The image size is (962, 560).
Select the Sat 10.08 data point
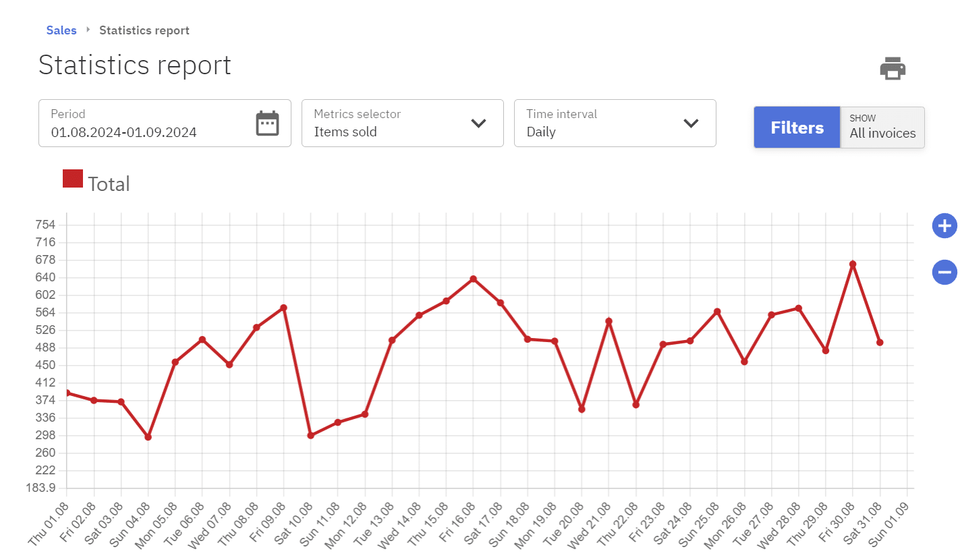coord(310,436)
